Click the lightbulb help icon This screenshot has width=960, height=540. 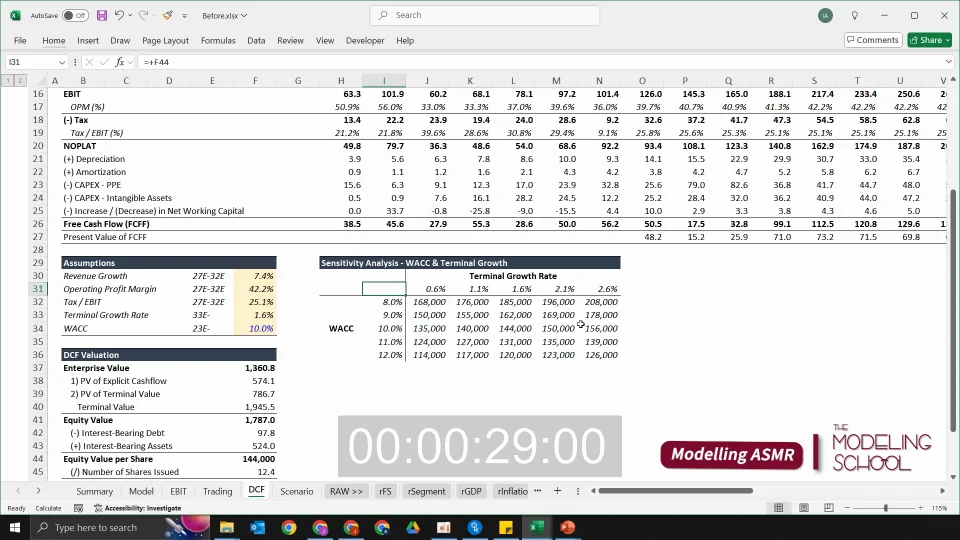pyautogui.click(x=855, y=15)
